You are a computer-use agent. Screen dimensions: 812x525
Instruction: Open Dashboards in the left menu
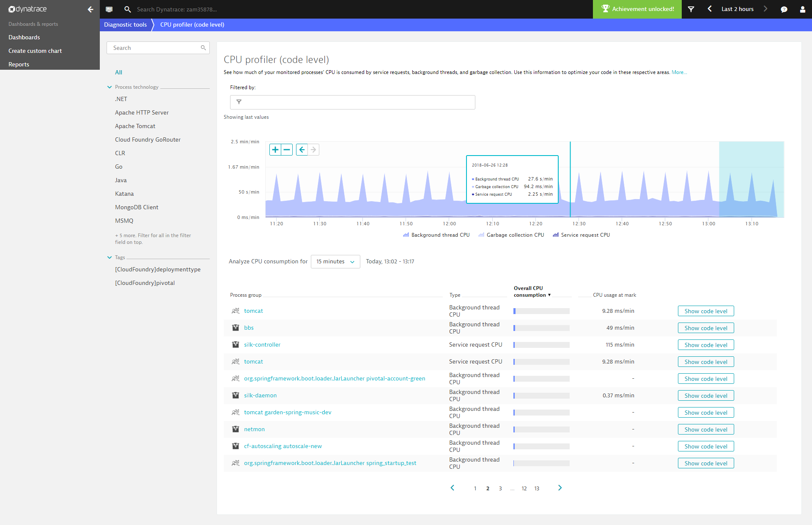point(24,37)
